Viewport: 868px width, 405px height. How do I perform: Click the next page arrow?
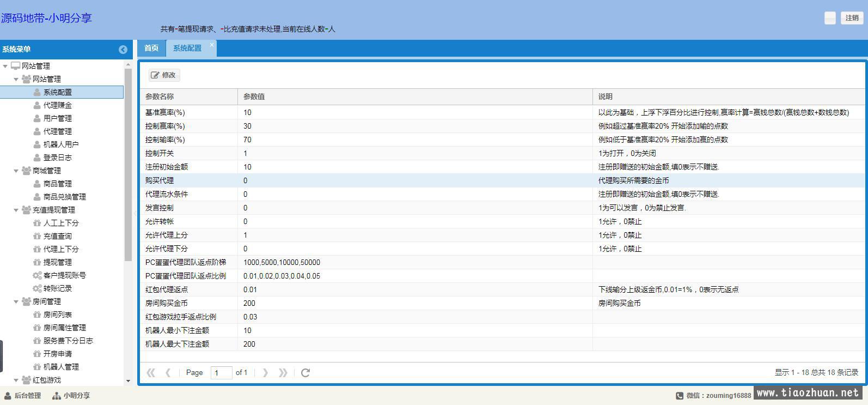265,373
